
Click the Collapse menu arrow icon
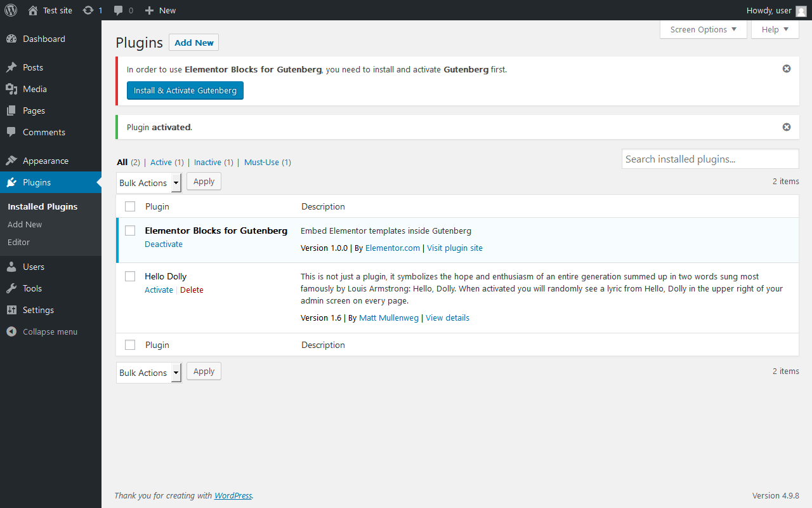11,331
